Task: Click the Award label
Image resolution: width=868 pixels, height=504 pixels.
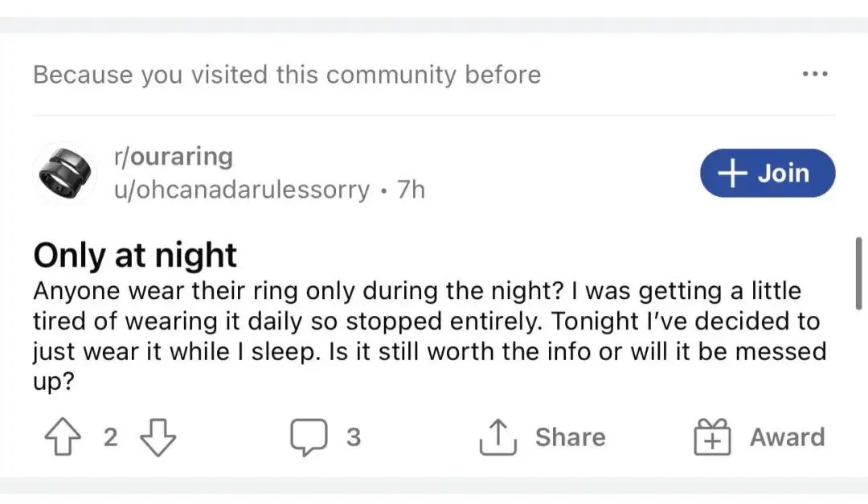Action: (x=787, y=438)
